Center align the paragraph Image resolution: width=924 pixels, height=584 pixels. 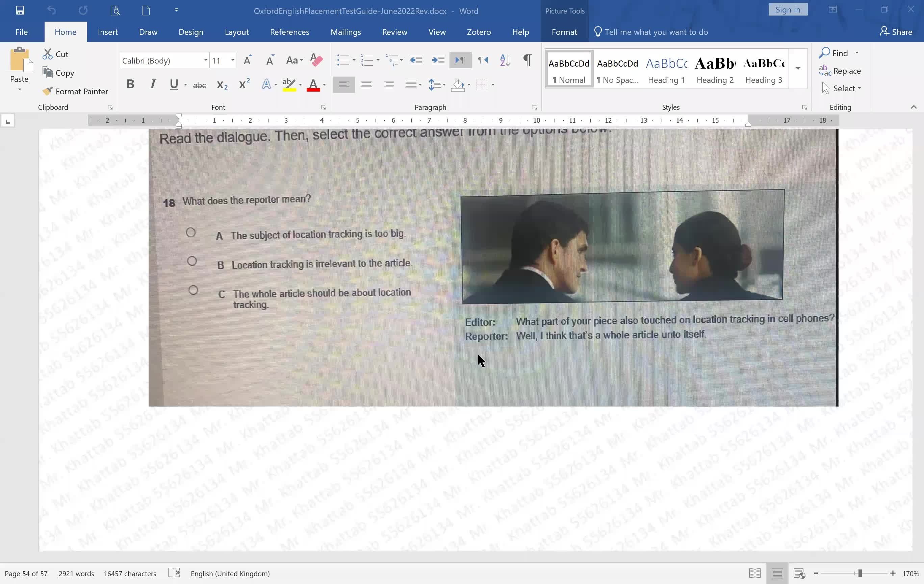click(366, 84)
